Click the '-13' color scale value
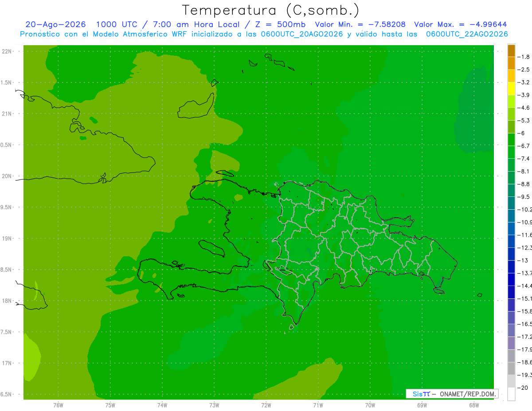This screenshot has height=411, width=532. (x=523, y=260)
